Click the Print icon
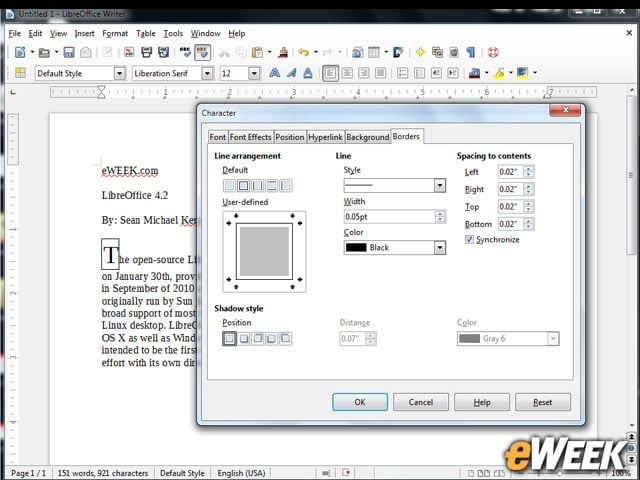The image size is (640, 480). point(146,52)
